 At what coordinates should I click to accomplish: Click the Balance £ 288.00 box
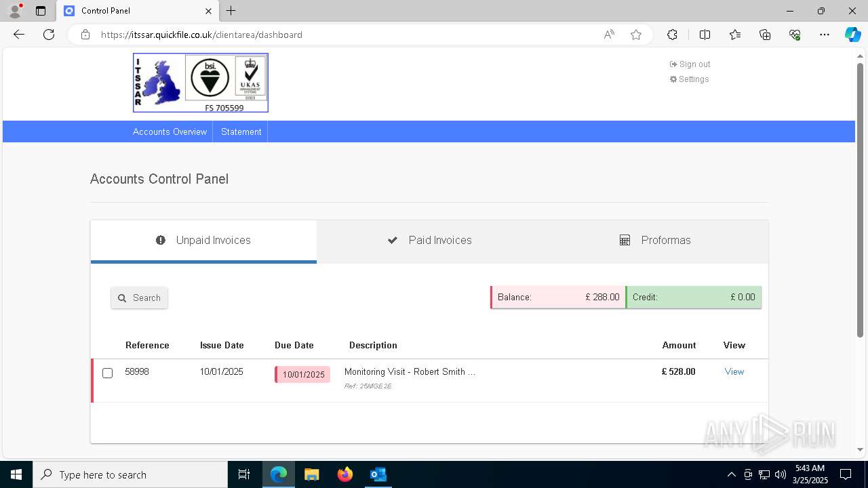pos(558,298)
